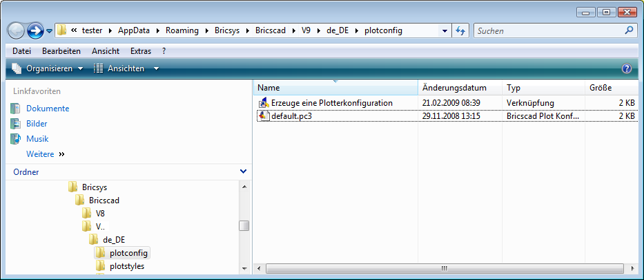This screenshot has height=280, width=644.
Task: Click folder tree scroll up arrow
Action: coord(244,187)
